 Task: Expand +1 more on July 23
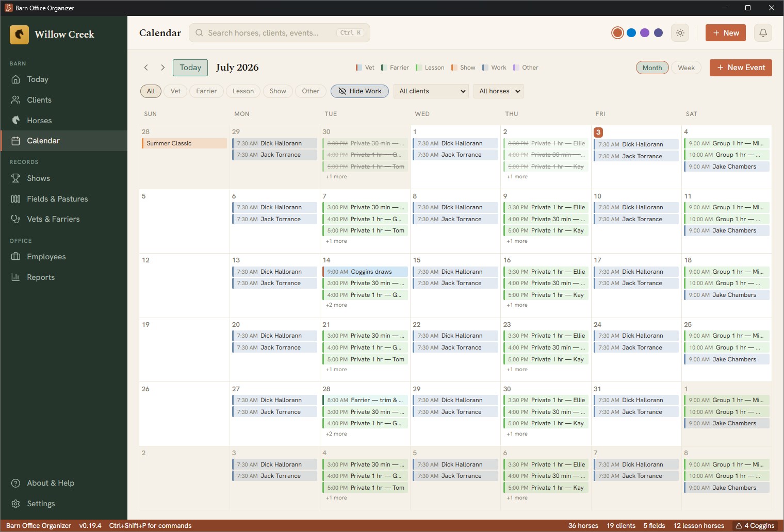[x=517, y=370]
